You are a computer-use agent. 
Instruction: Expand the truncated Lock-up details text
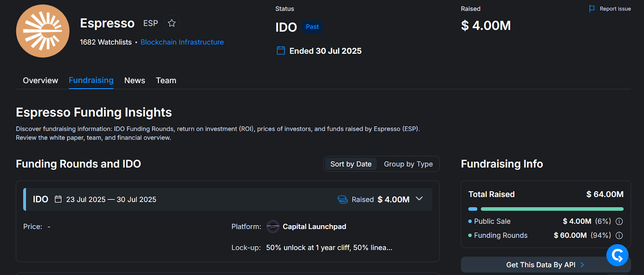(x=329, y=248)
